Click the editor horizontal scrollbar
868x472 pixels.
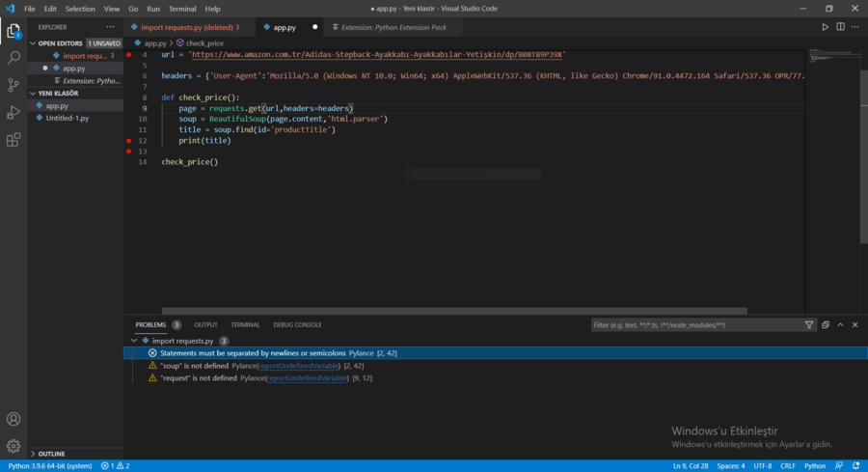tap(454, 311)
